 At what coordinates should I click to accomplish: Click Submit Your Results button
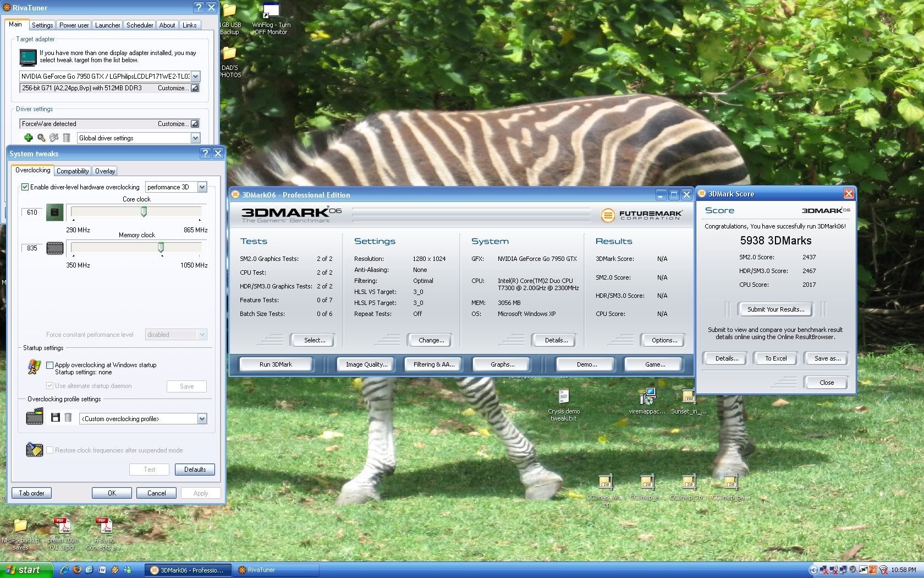point(776,309)
